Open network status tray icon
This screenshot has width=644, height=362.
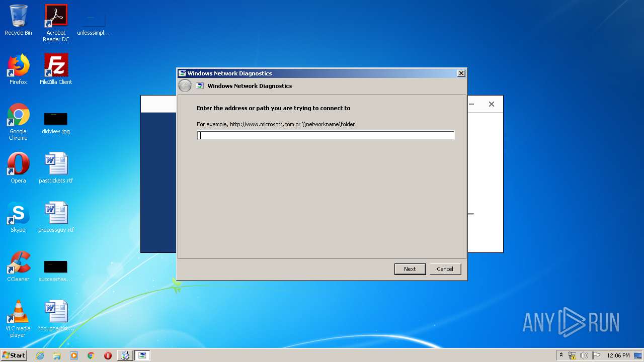pos(572,355)
